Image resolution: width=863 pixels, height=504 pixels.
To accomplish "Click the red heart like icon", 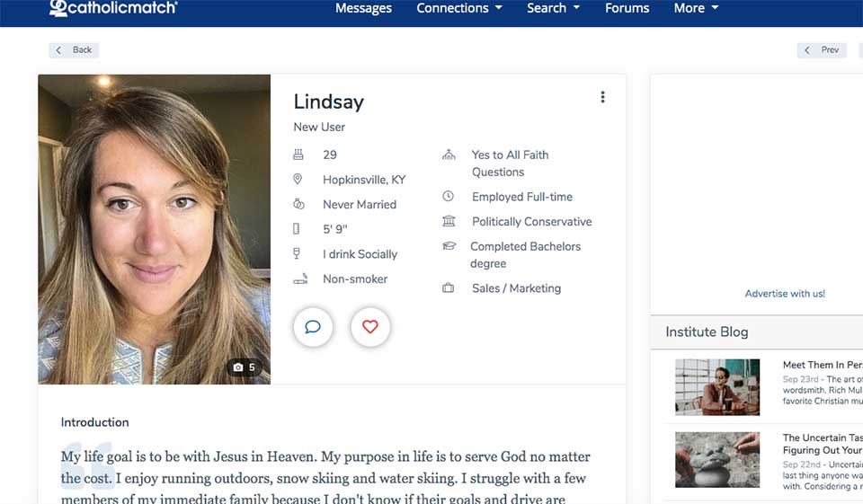I will 370,327.
